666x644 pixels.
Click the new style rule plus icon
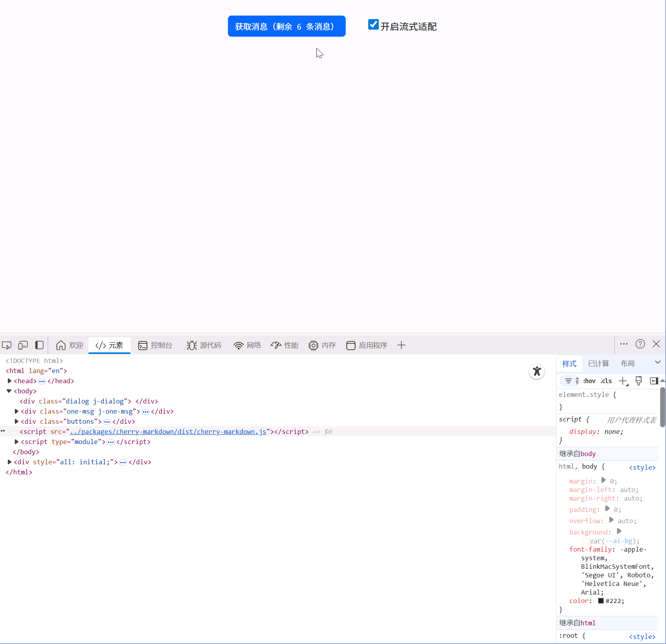click(623, 381)
